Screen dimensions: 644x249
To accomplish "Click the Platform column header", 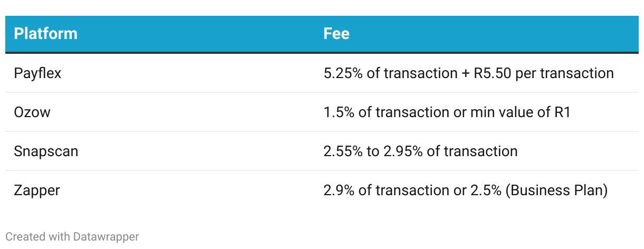I will [46, 34].
